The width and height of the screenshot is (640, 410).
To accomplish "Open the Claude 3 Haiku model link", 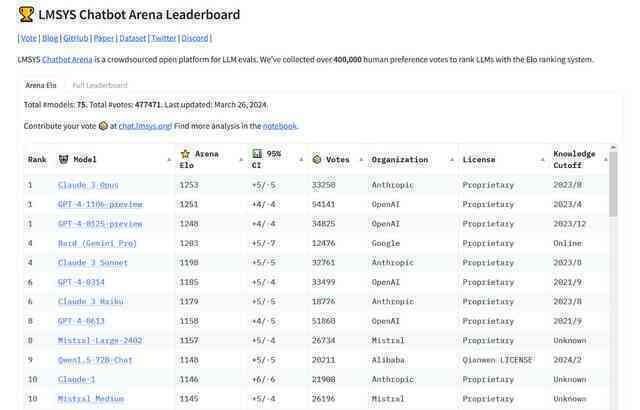I will coord(91,301).
